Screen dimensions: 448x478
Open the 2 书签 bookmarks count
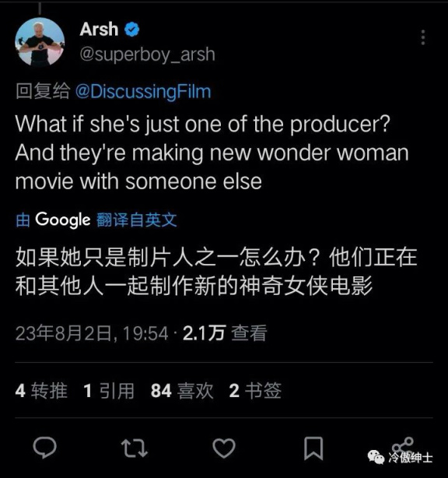255,391
